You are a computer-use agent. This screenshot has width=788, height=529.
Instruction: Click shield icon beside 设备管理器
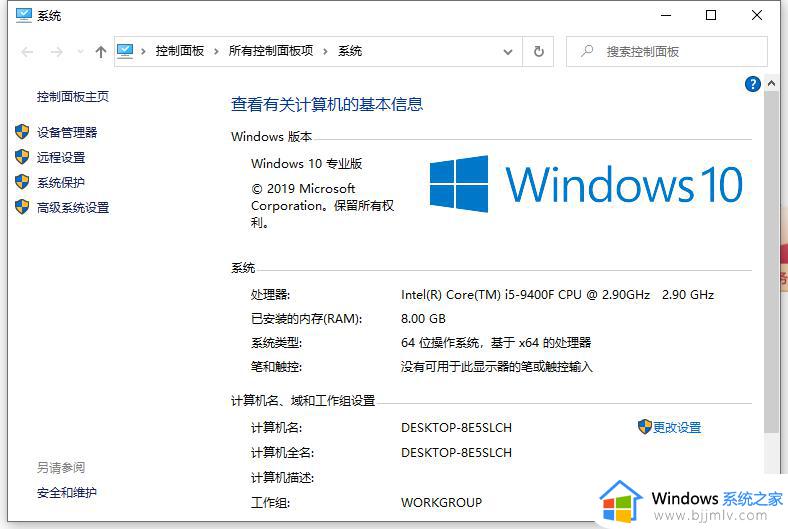click(22, 132)
